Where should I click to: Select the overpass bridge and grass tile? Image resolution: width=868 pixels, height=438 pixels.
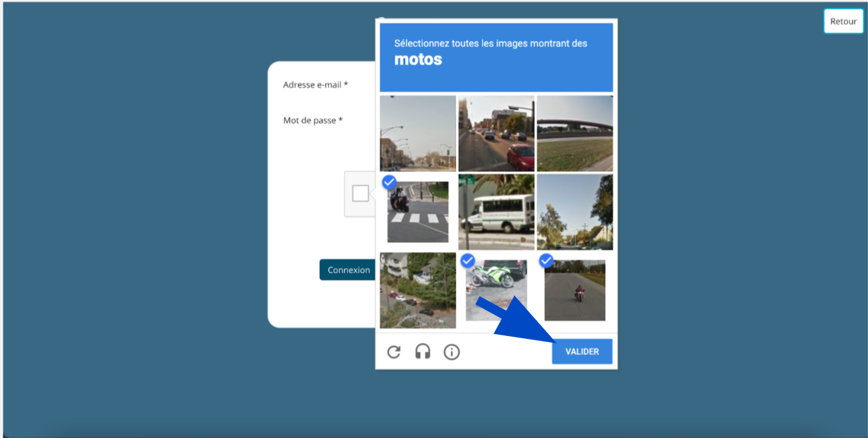click(x=575, y=134)
